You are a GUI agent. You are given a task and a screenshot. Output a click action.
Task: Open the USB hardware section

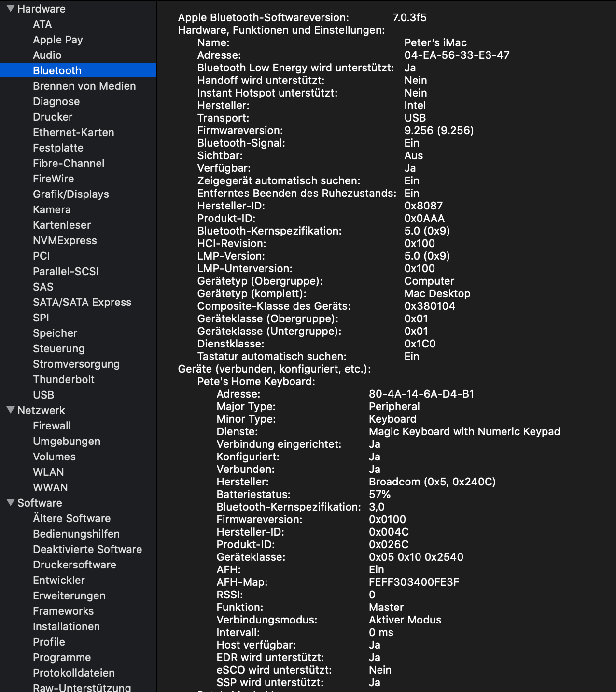pyautogui.click(x=42, y=395)
